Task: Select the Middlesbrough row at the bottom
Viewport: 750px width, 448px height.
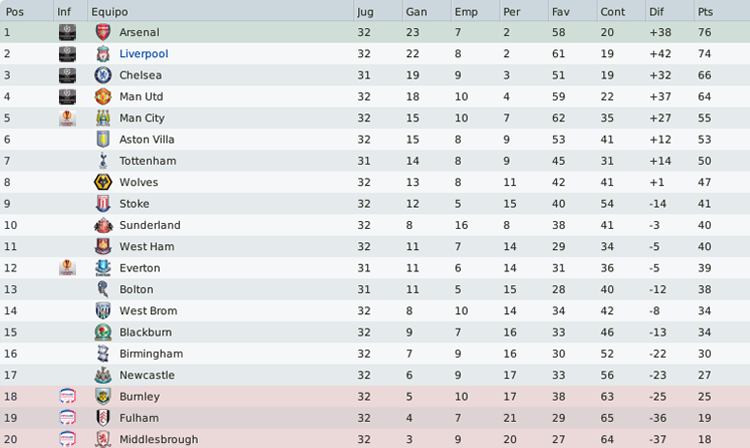Action: tap(375, 439)
